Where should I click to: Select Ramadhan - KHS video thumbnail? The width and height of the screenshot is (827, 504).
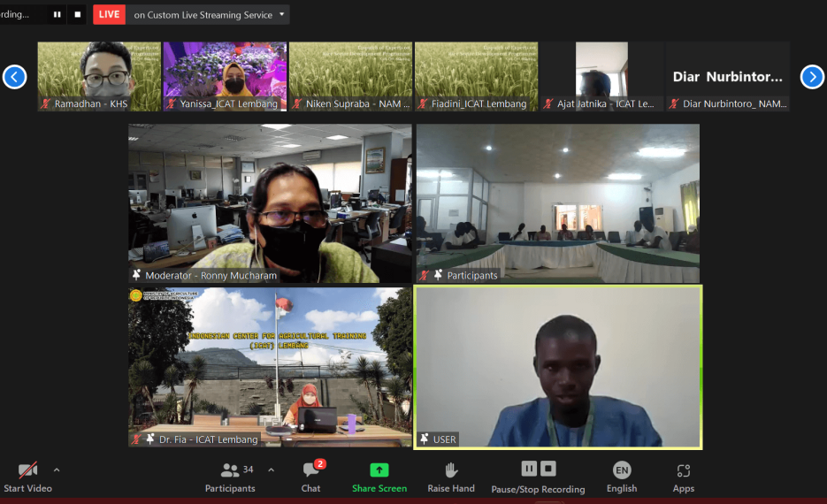pyautogui.click(x=99, y=76)
